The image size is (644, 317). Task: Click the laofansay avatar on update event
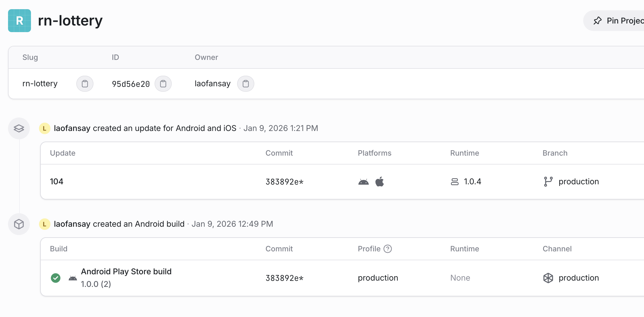point(44,128)
